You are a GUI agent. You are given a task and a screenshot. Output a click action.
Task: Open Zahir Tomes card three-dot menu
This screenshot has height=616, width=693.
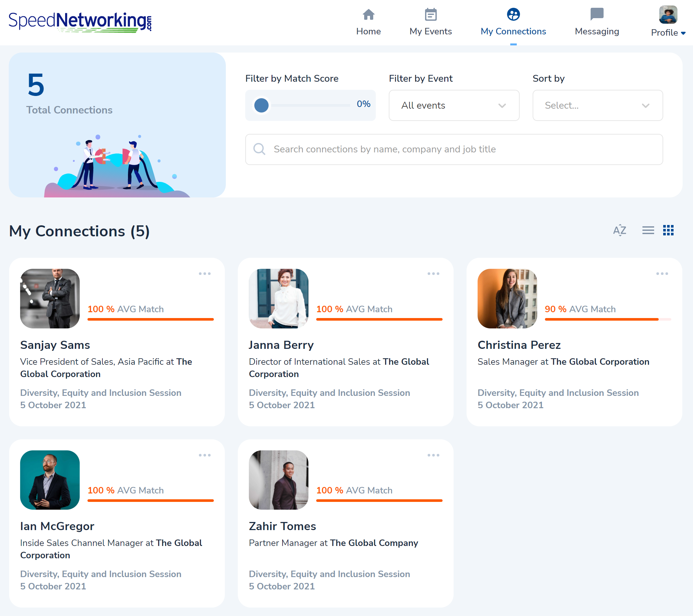pyautogui.click(x=433, y=455)
